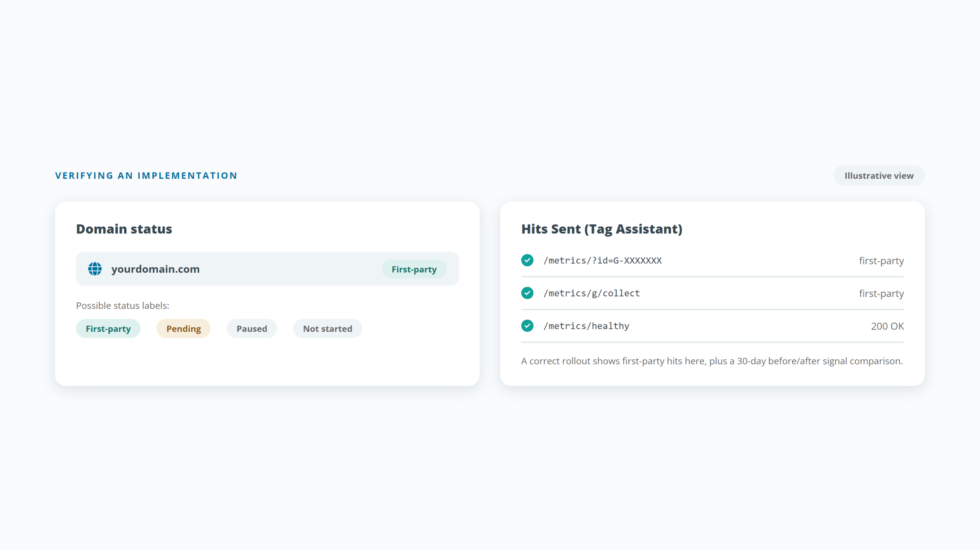Click the Domain status heading
980x551 pixels.
(124, 229)
